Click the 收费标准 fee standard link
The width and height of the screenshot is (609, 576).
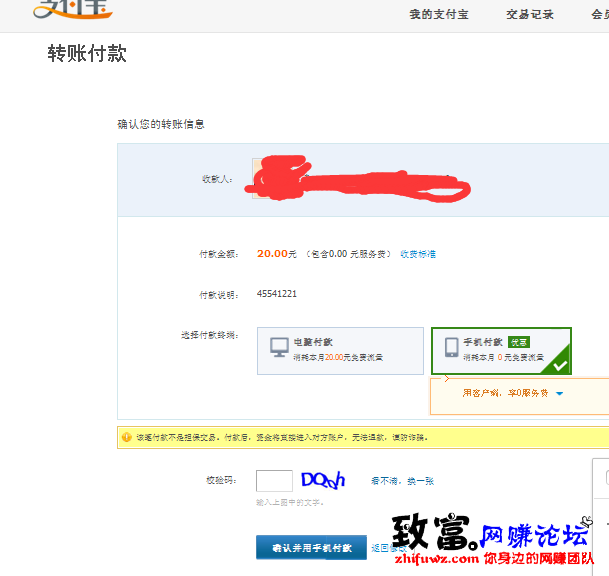418,254
